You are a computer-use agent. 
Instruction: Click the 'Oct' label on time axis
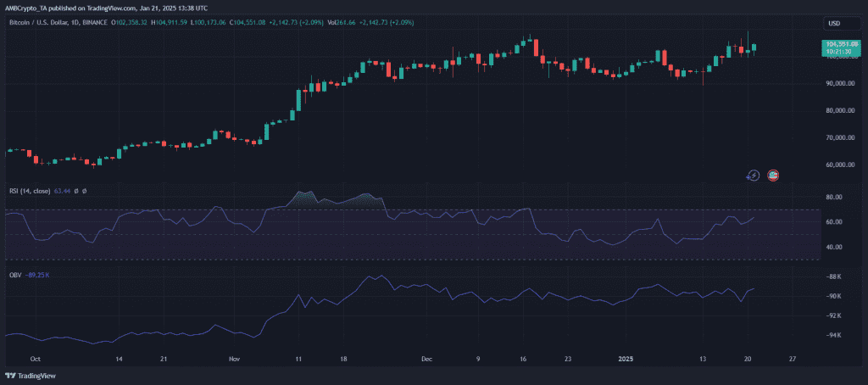pyautogui.click(x=36, y=359)
